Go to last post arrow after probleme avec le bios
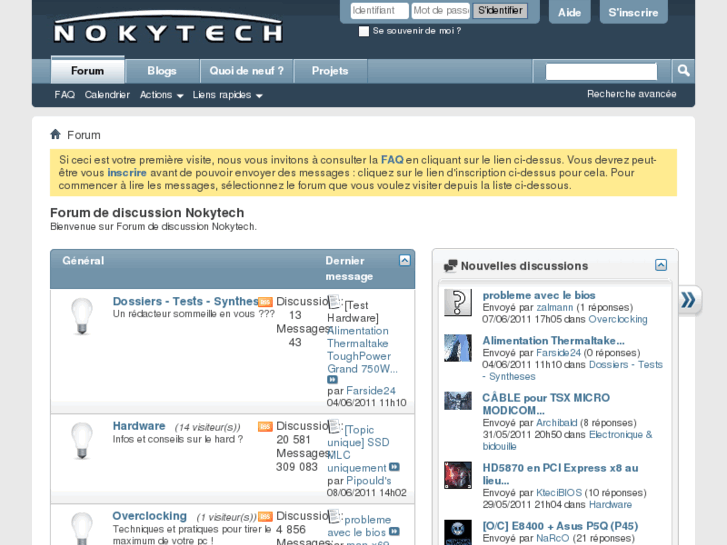Screen dimensions: 727x545 pos(394,531)
